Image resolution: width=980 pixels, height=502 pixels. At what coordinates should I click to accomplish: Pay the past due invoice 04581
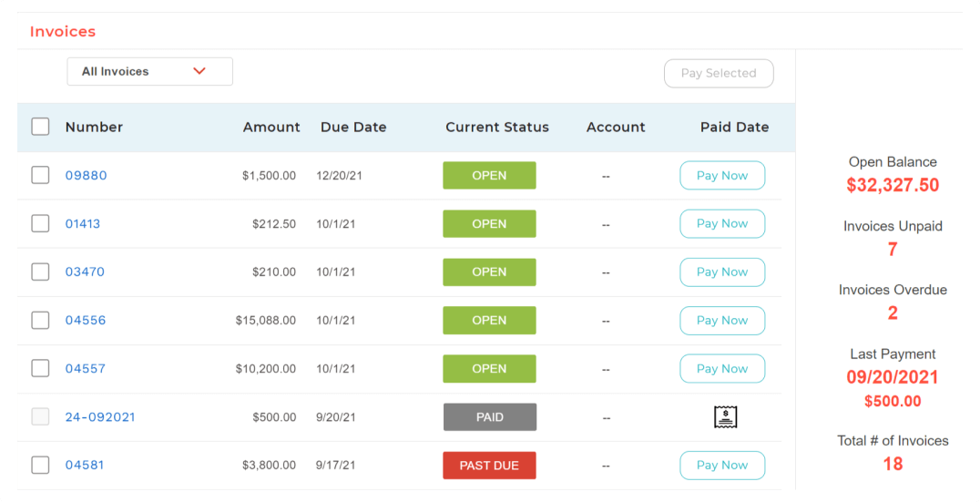point(722,466)
